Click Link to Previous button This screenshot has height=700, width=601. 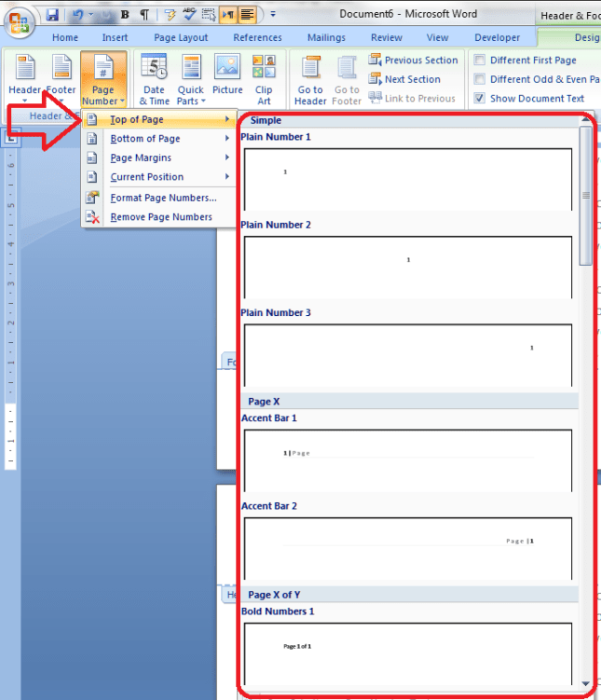click(x=412, y=98)
